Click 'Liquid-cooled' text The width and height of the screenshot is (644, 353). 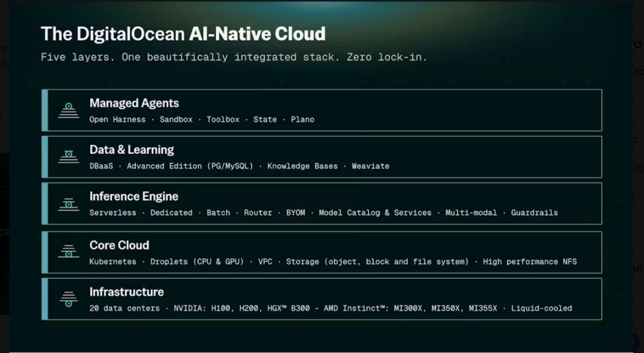click(x=541, y=308)
